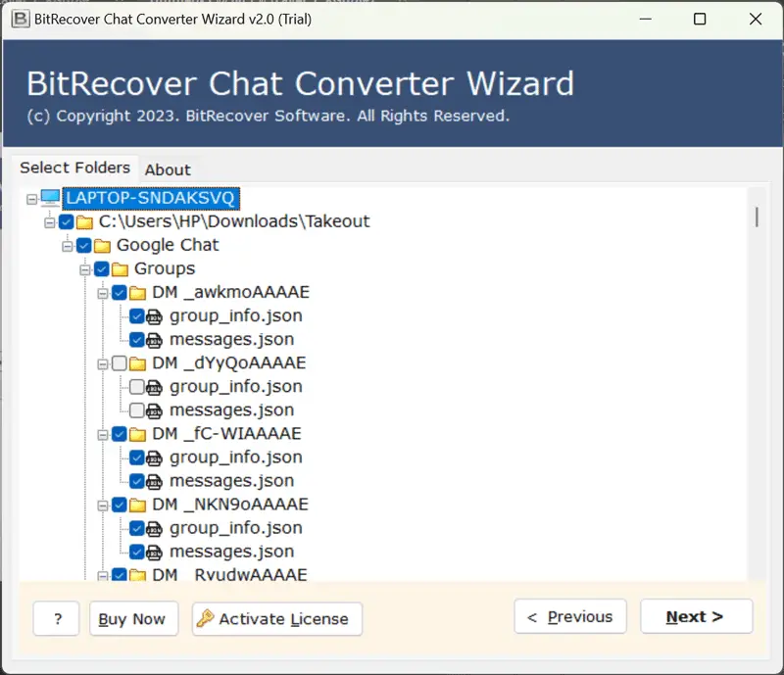
Task: Check messages.json under DM _dYyQoAAAAE
Action: click(x=137, y=410)
